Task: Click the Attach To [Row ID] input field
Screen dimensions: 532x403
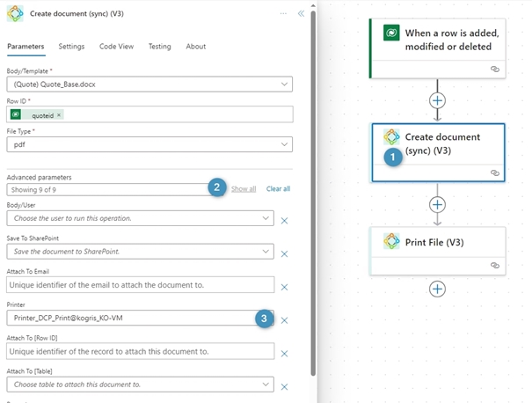Action: (x=140, y=351)
